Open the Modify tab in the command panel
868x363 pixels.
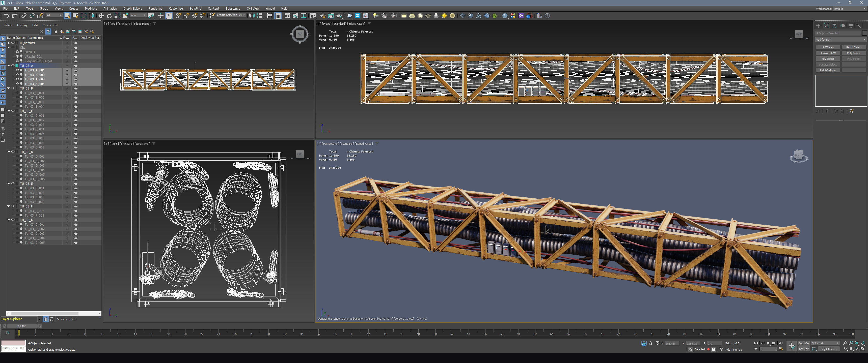[826, 26]
